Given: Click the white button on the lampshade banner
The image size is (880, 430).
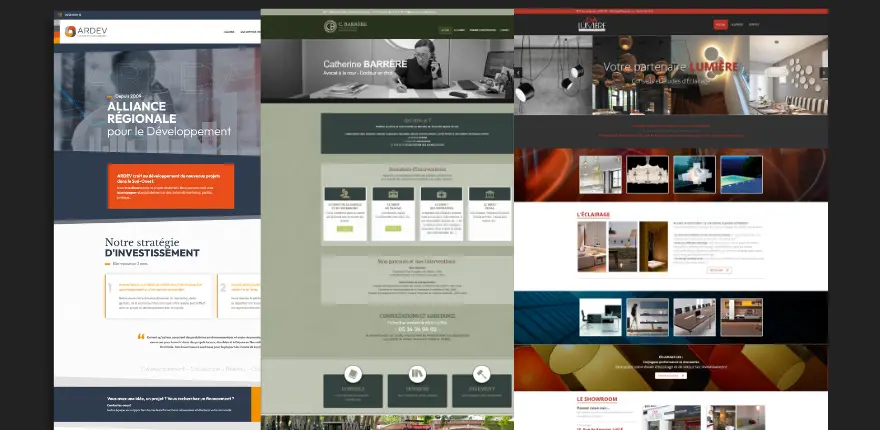Looking at the screenshot, I should (671, 376).
